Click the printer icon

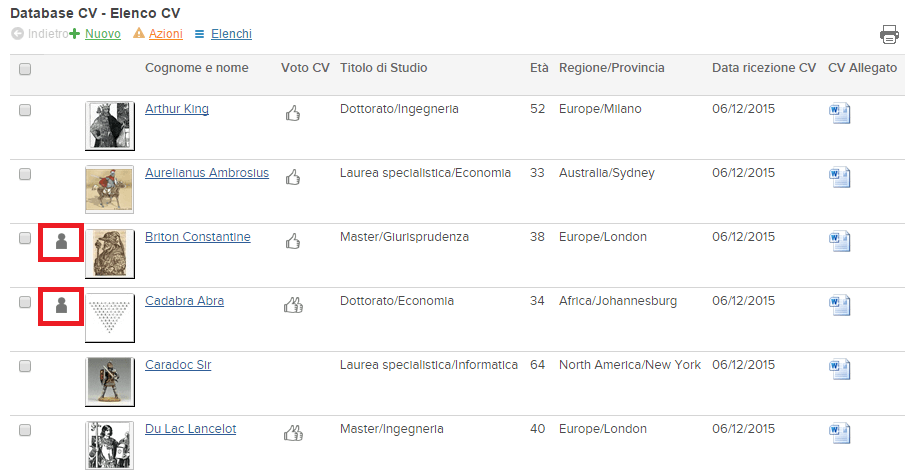coord(889,34)
